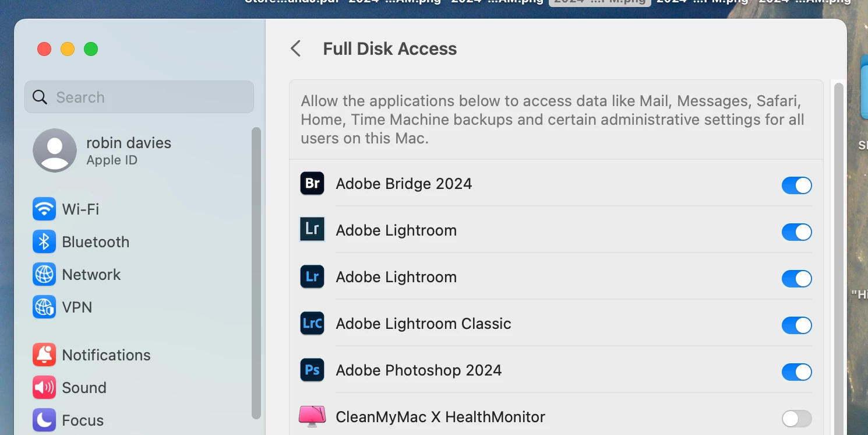Click the Wi-Fi sidebar icon
Viewport: 868px width, 435px height.
point(44,209)
